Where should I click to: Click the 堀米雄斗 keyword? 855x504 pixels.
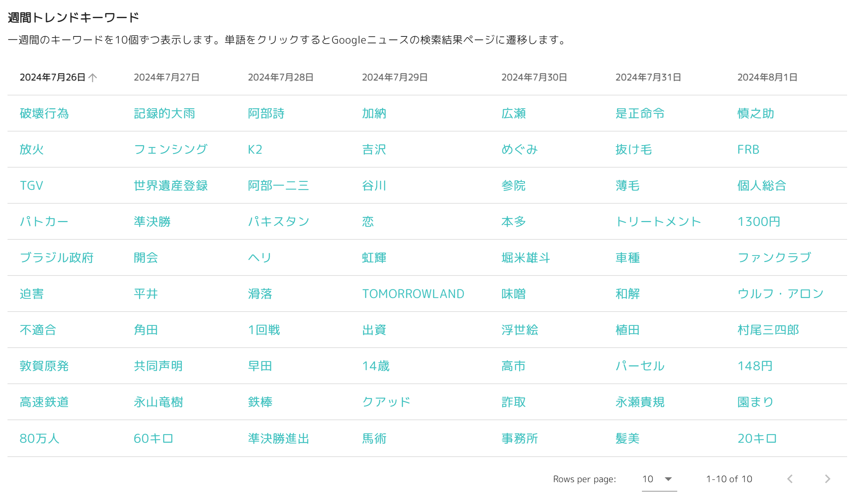tap(526, 258)
